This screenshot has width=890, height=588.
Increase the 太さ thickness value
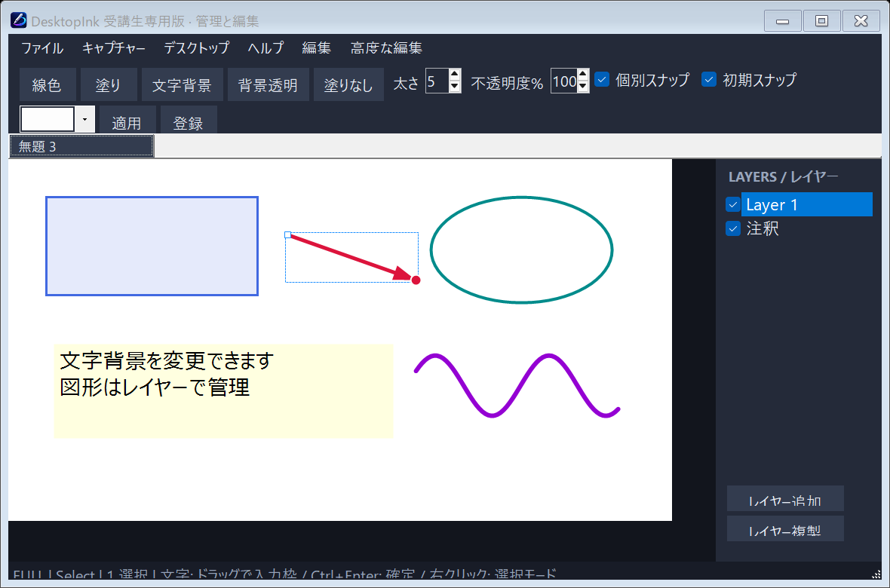tap(454, 75)
